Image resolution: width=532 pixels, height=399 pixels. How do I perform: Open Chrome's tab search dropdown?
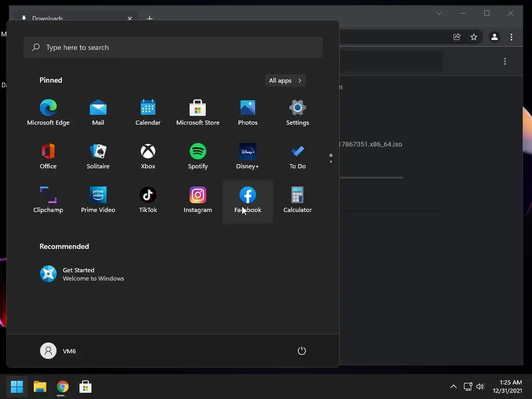[x=439, y=13]
